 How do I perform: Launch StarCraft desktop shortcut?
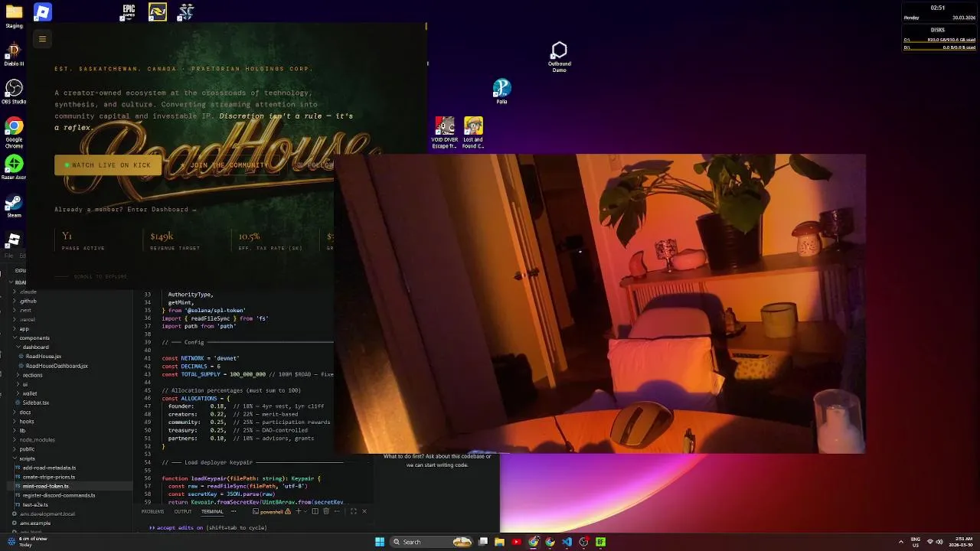pyautogui.click(x=186, y=11)
